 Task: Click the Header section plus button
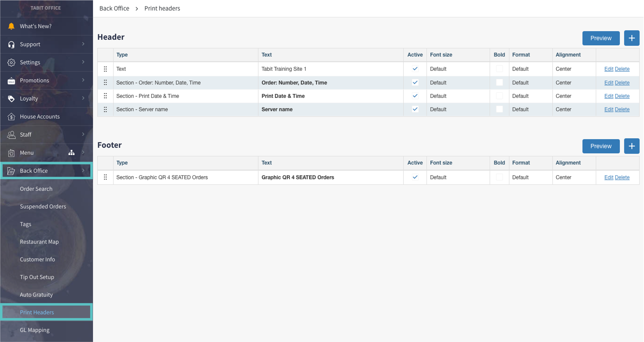point(631,38)
